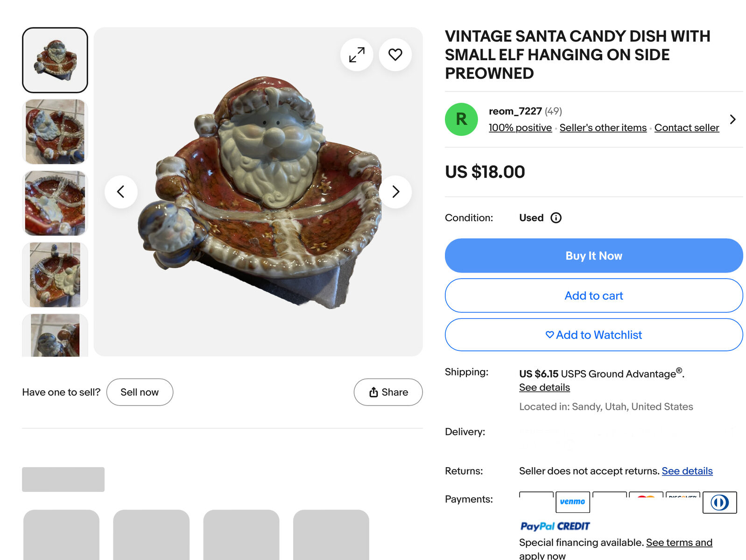This screenshot has width=746, height=560.
Task: Share this listing
Action: [388, 392]
